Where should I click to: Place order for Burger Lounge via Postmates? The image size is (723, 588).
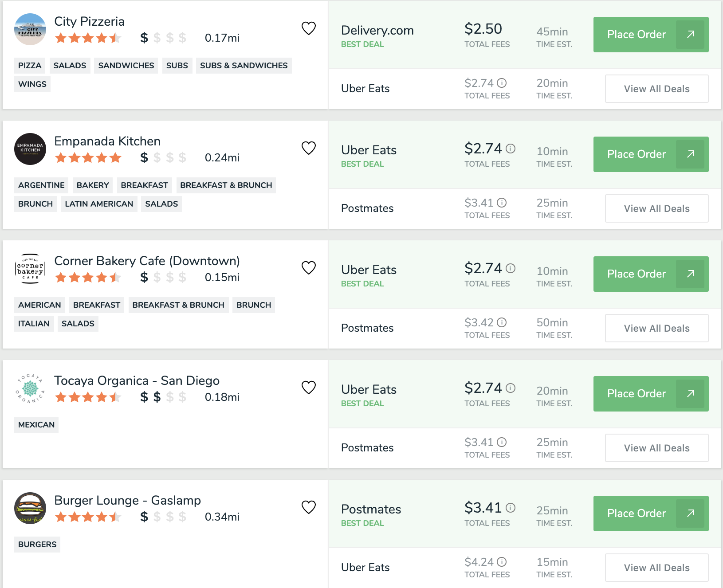click(x=651, y=514)
